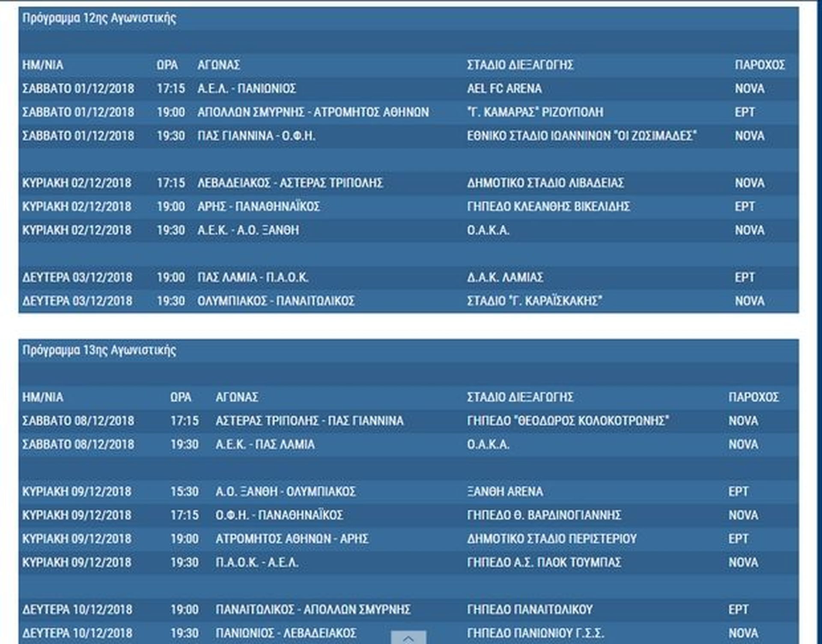Click 'ΣΑΒΒΑΤΟ 01/12/2018' in the Α.Ε.Λ. - ΠΑΝΙΩΝΙΟΣ row
The width and height of the screenshot is (822, 644).
tap(78, 89)
